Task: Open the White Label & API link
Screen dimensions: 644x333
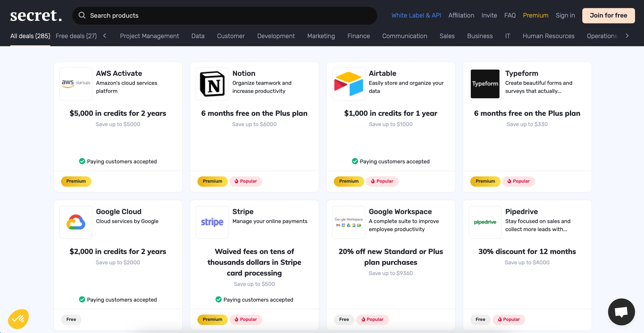Action: pyautogui.click(x=416, y=15)
